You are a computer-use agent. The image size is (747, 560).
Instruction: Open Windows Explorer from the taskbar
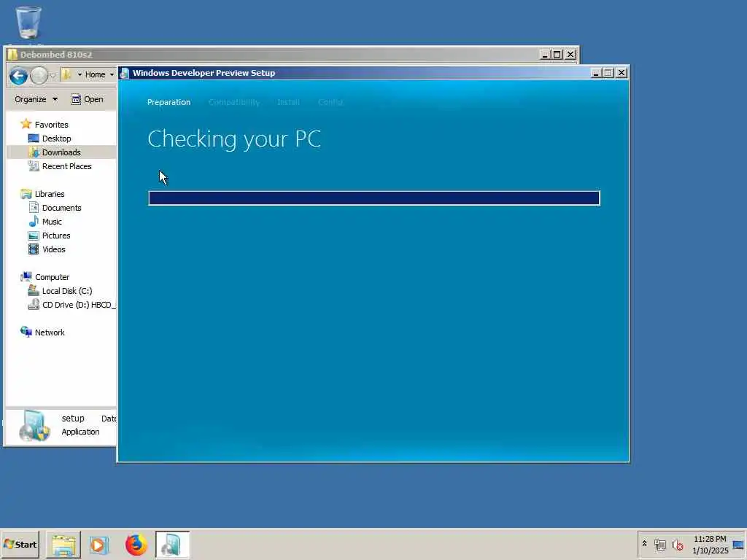[x=63, y=545]
